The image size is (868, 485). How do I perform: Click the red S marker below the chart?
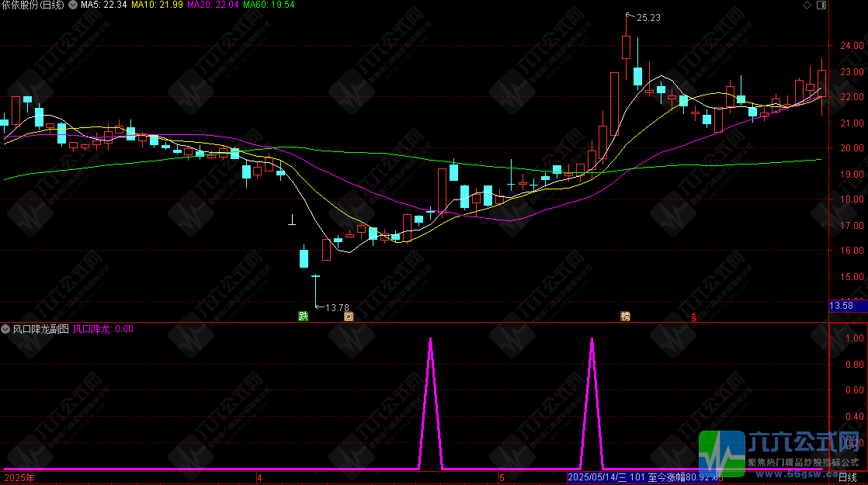(x=693, y=317)
